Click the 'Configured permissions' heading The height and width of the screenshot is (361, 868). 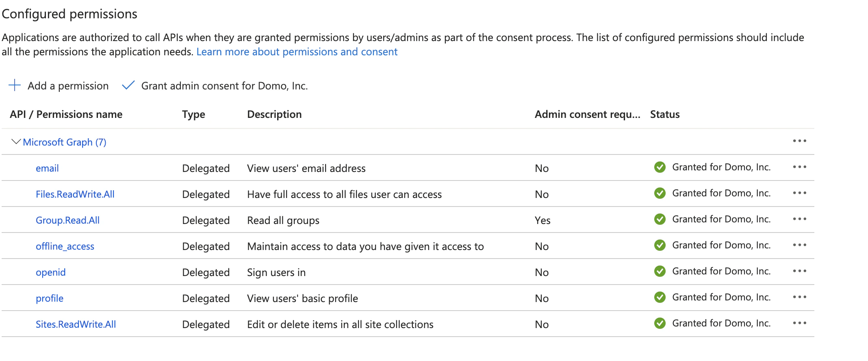(x=69, y=14)
